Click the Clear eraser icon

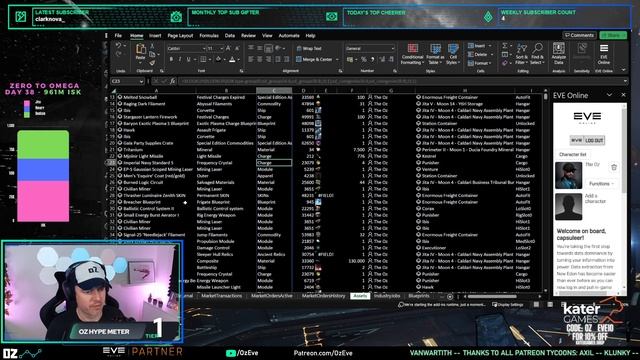tap(505, 63)
